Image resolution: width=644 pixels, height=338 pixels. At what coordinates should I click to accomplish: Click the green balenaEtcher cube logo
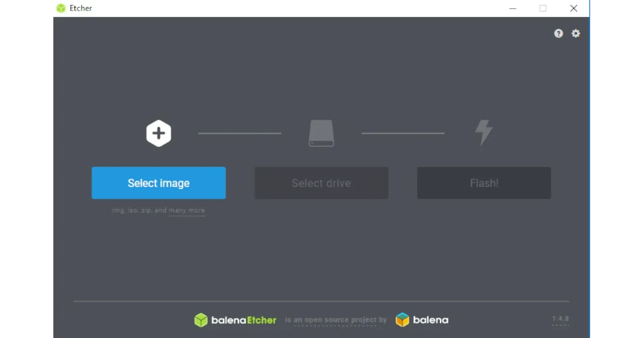tap(201, 320)
